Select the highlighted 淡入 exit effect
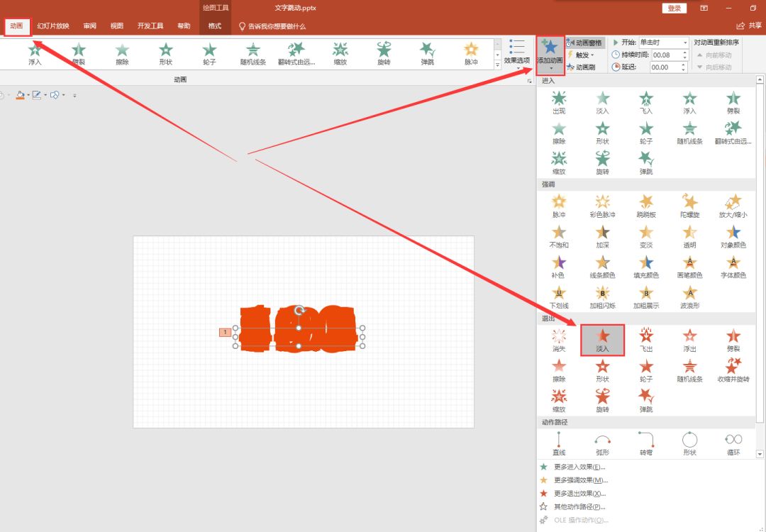The width and height of the screenshot is (766, 532). [x=602, y=340]
